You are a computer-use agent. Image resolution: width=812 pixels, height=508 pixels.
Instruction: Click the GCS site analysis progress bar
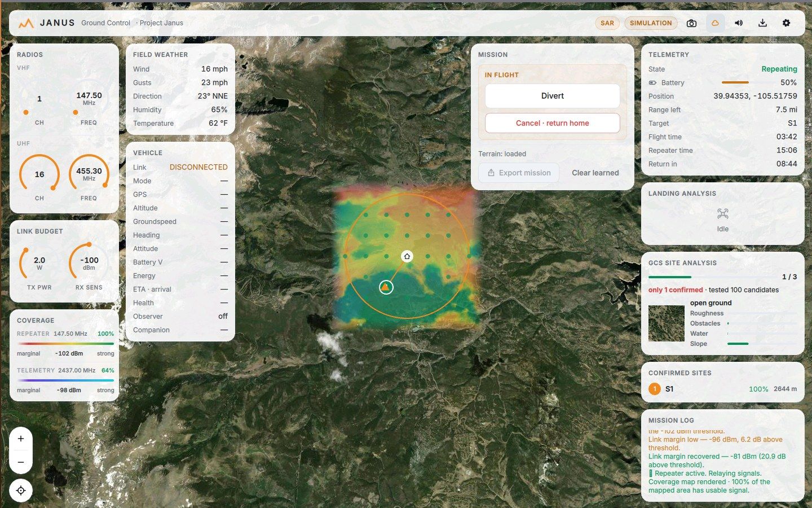click(x=712, y=277)
